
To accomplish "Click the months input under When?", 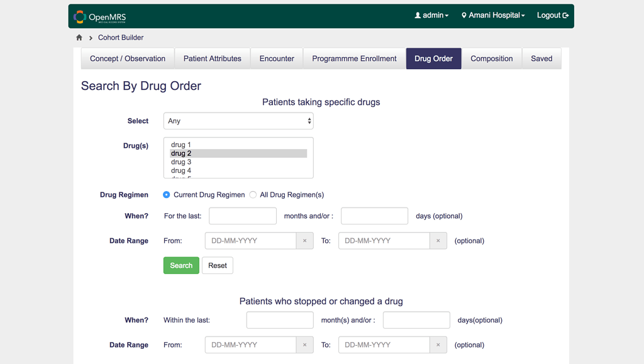I will click(x=242, y=216).
